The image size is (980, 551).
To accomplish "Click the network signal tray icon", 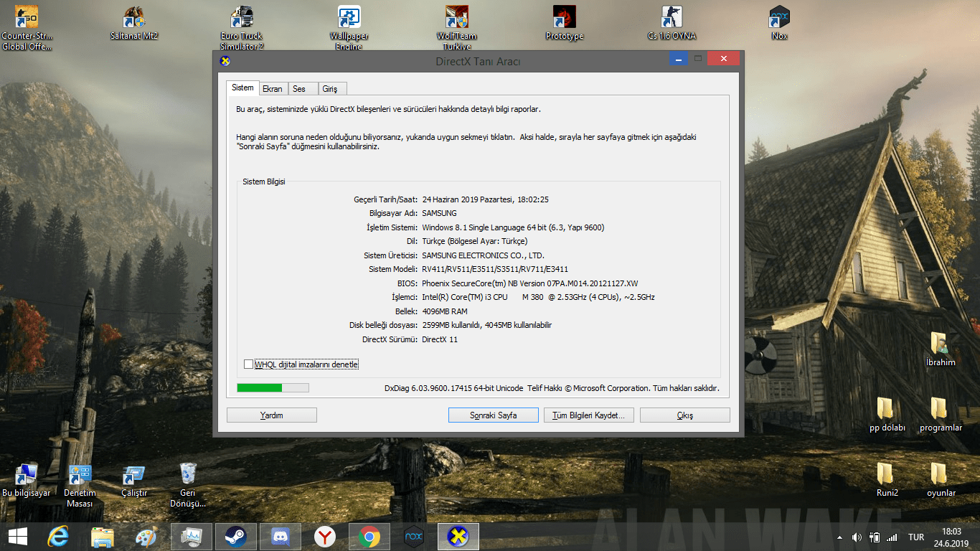I will coord(892,537).
